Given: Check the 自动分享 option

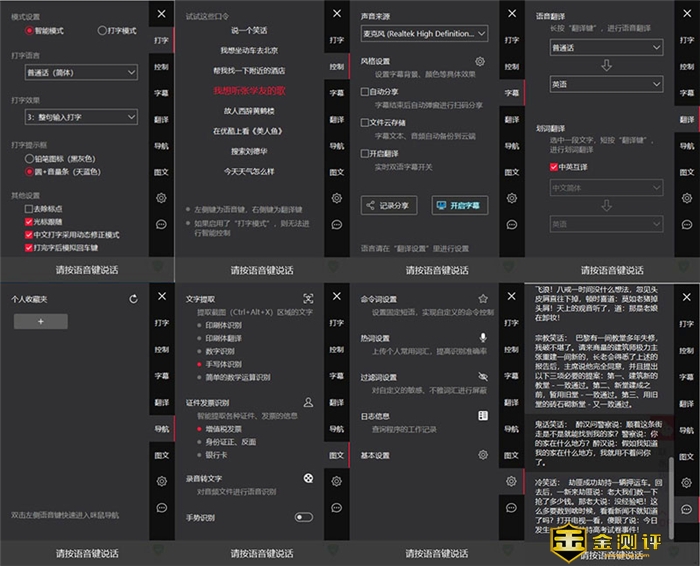Looking at the screenshot, I should point(366,92).
